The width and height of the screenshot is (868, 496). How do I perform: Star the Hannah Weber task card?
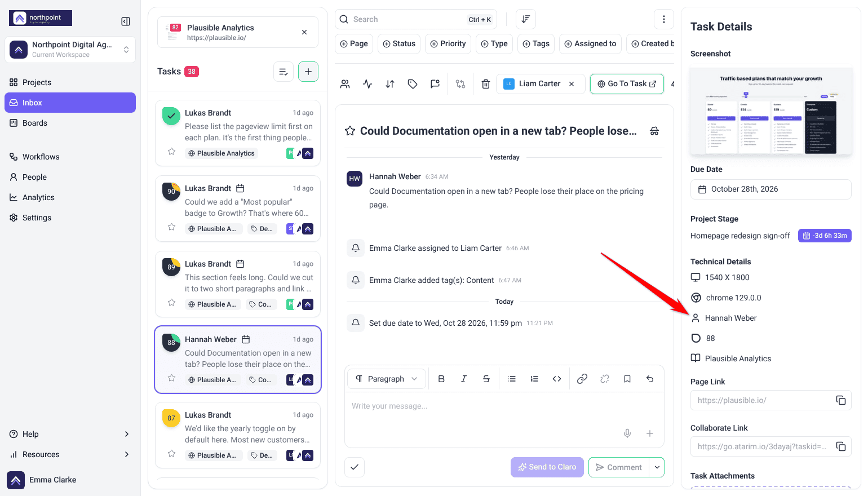[172, 378]
